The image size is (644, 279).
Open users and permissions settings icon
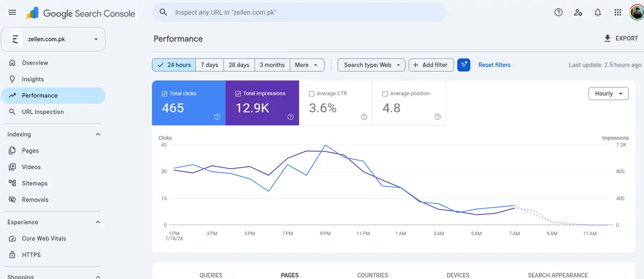coord(578,12)
